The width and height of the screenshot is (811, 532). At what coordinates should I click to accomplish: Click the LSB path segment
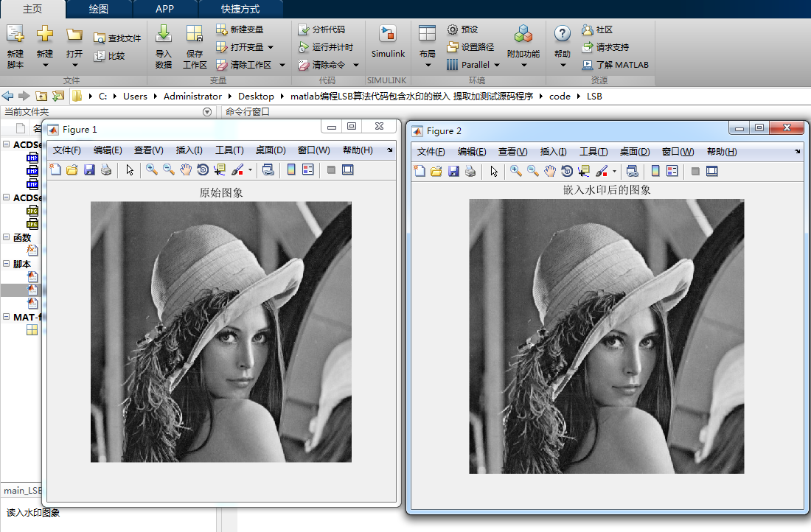(x=594, y=97)
